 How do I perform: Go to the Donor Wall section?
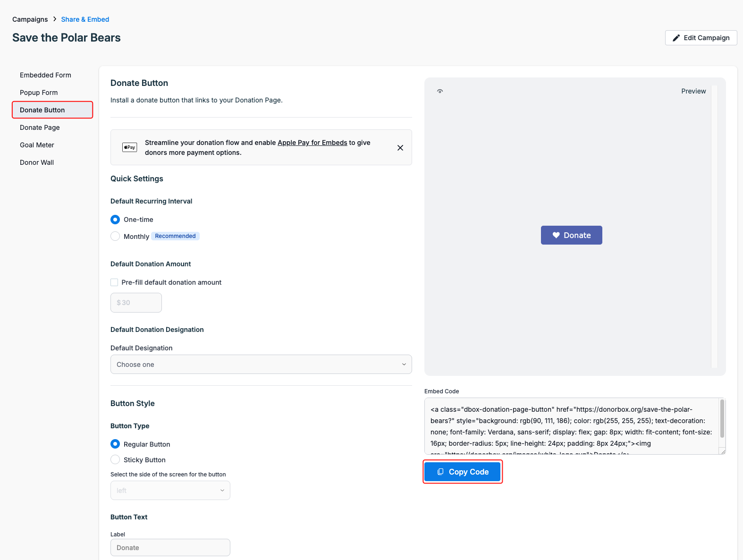37,162
